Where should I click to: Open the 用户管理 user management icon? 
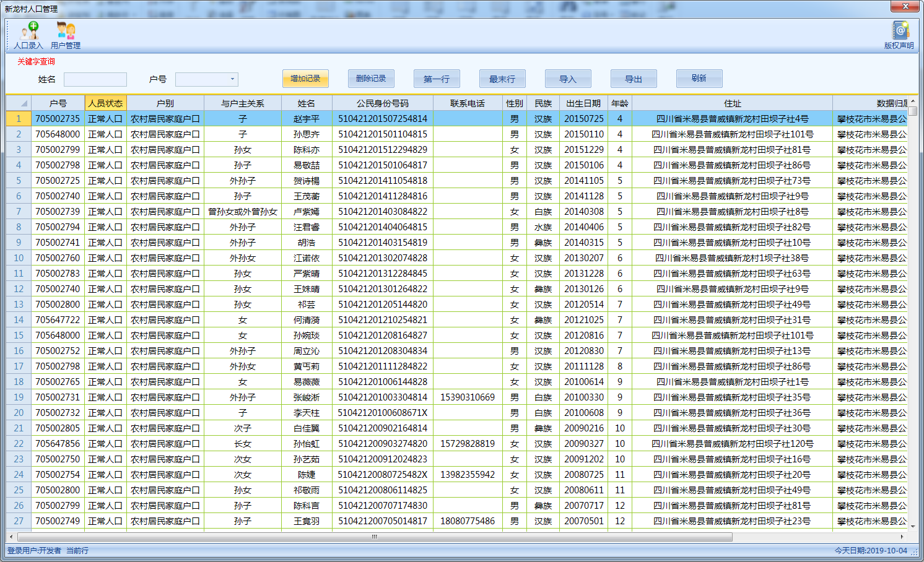[x=66, y=35]
